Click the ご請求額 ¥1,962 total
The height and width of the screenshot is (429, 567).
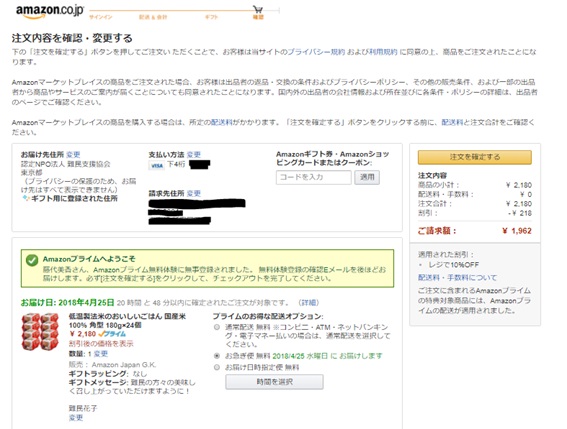475,231
